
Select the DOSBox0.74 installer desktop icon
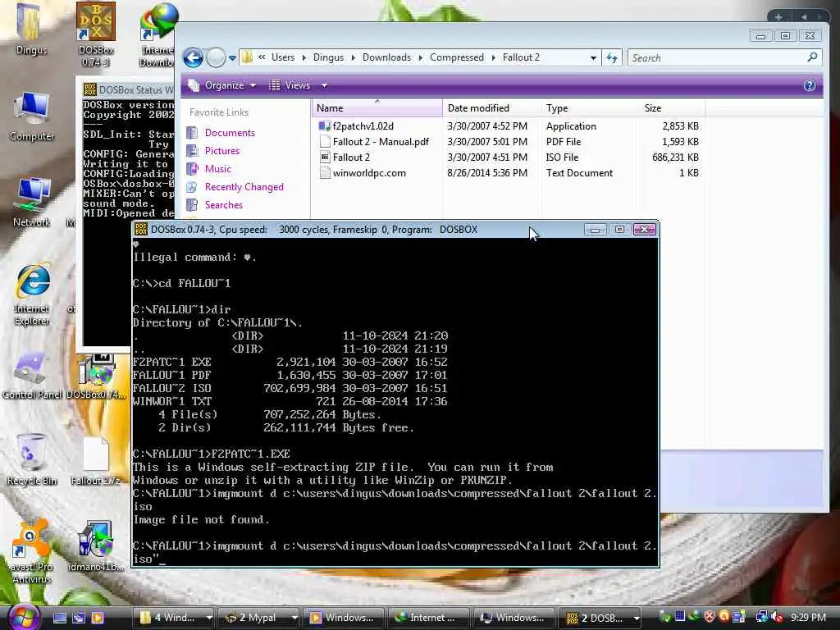click(96, 377)
